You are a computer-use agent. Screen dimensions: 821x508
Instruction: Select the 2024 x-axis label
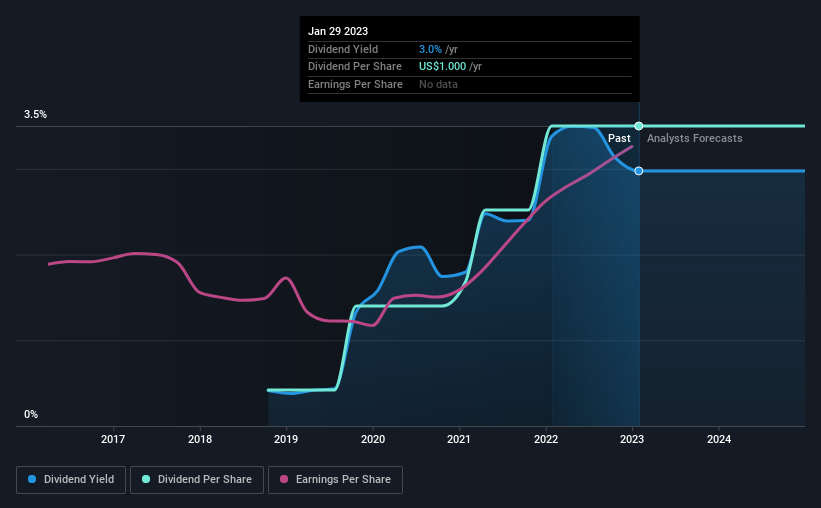(x=719, y=439)
